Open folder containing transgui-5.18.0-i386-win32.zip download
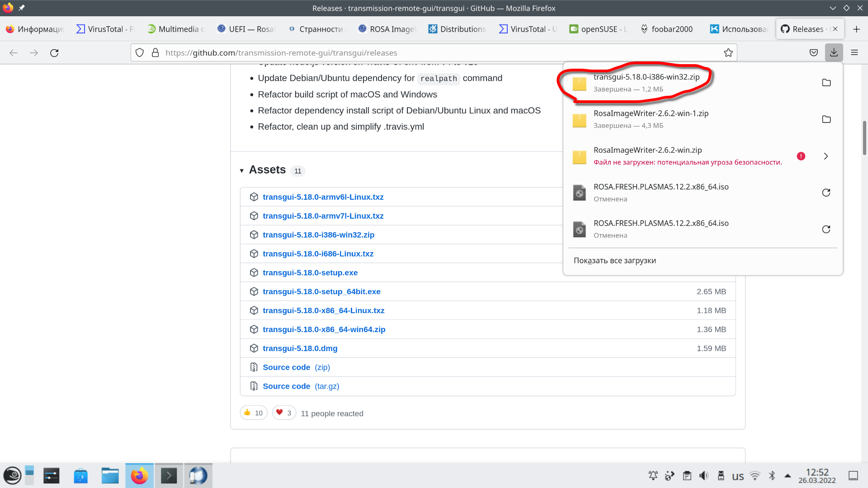Image resolution: width=868 pixels, height=488 pixels. [826, 83]
